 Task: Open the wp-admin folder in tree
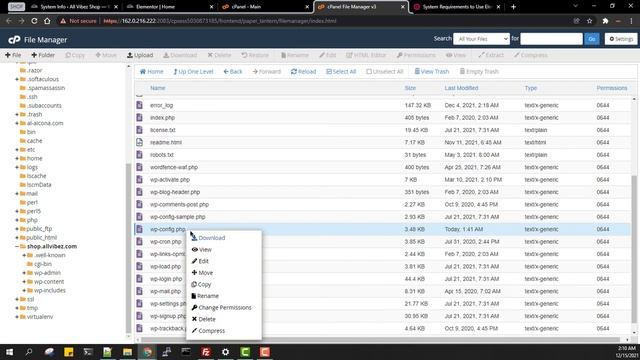[47, 273]
